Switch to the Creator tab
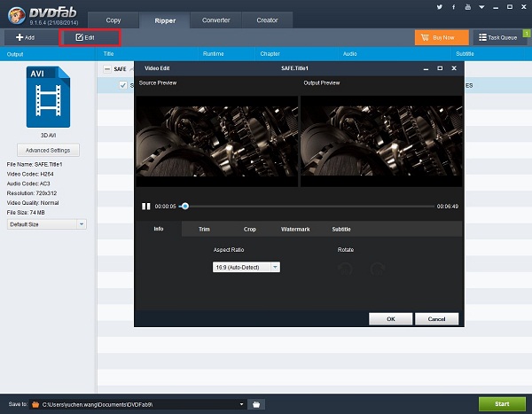 click(267, 20)
